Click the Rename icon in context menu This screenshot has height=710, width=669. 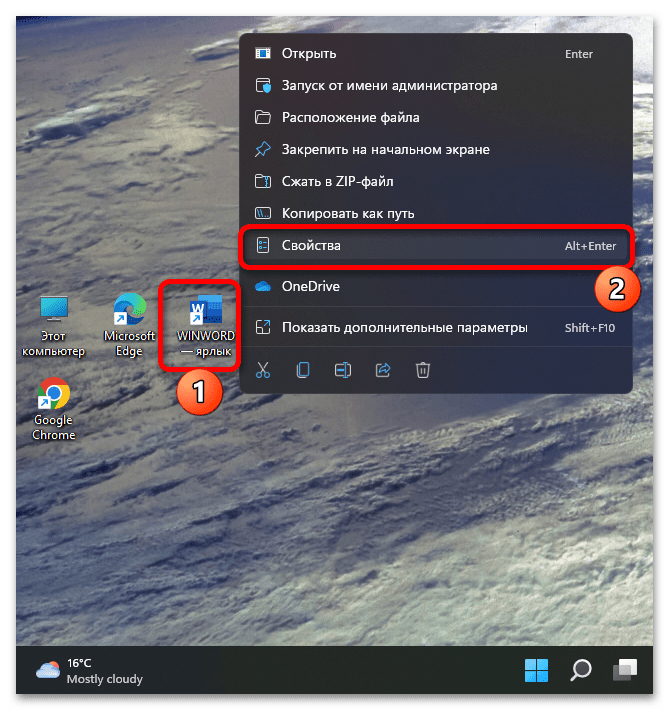click(x=343, y=370)
